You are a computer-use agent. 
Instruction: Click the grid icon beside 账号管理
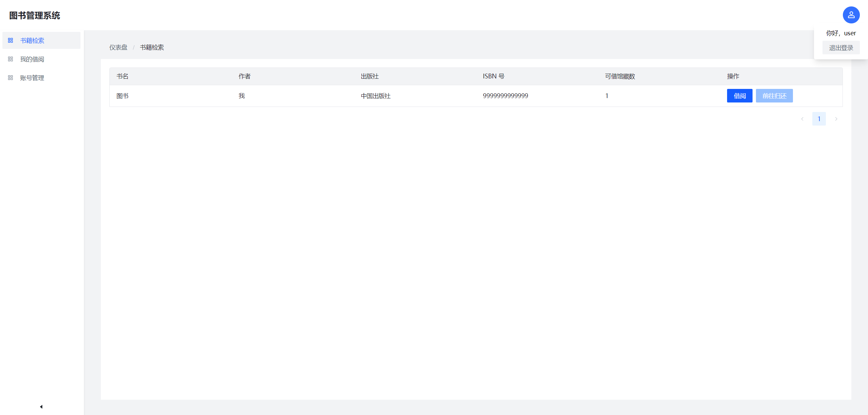[x=11, y=78]
